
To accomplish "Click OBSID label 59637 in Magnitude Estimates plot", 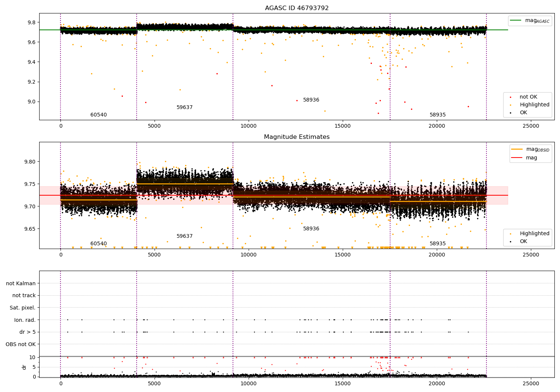I will [184, 236].
